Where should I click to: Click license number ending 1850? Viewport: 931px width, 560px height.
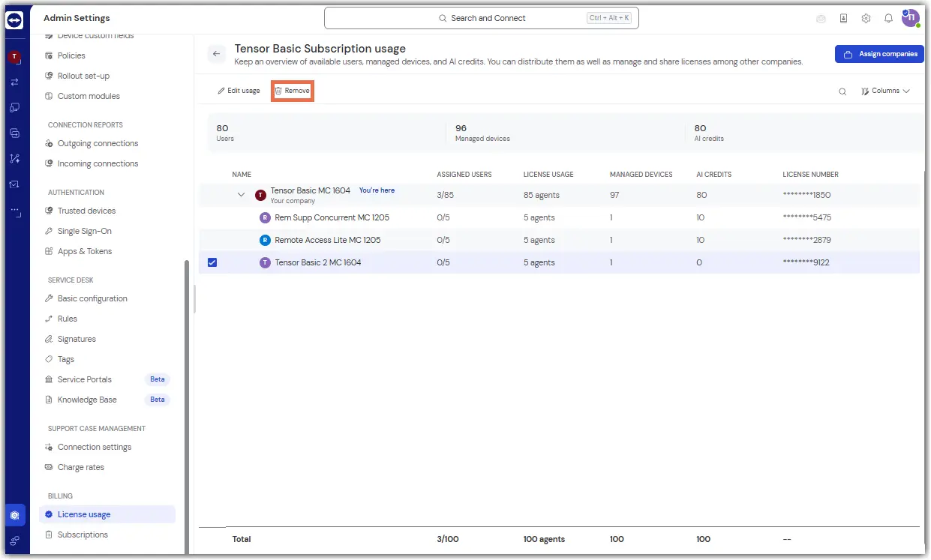click(806, 195)
